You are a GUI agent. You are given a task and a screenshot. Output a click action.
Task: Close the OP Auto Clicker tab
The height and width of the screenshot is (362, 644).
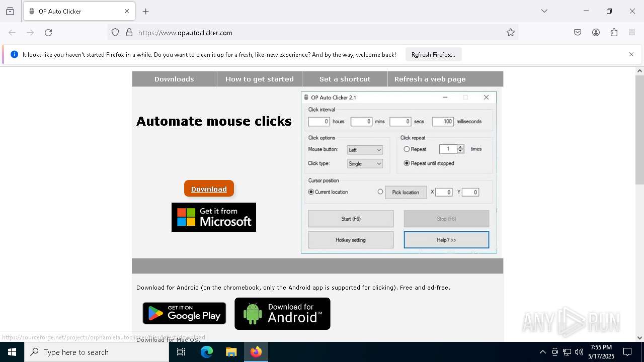127,11
